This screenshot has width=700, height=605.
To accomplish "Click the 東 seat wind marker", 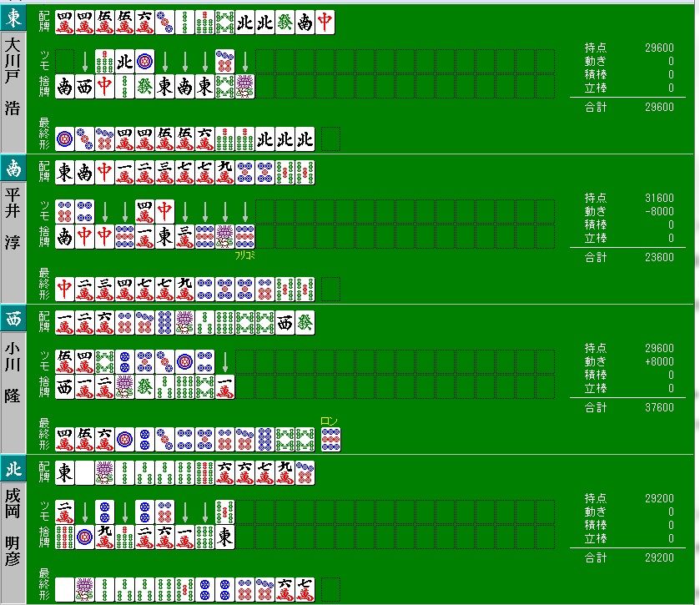I will click(13, 18).
